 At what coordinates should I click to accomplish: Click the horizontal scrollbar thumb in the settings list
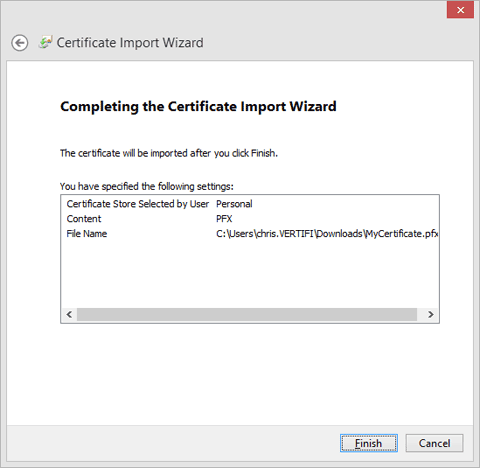point(247,314)
